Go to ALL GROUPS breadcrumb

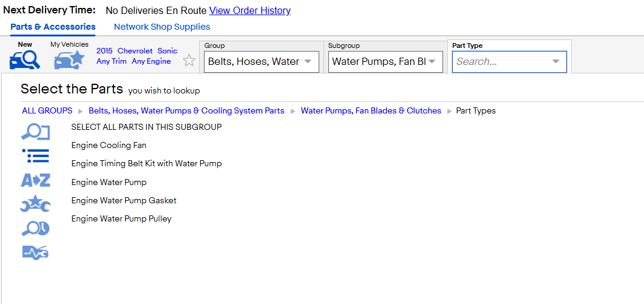[x=47, y=110]
